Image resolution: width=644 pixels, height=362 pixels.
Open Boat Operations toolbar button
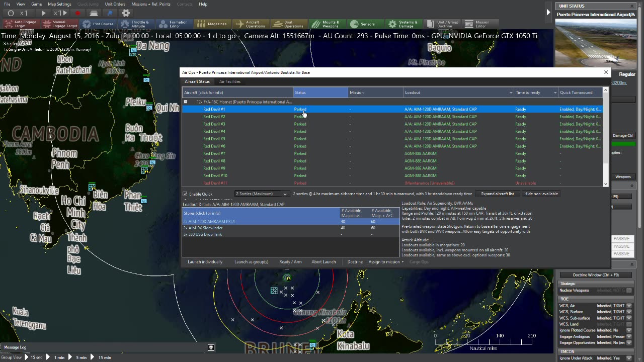(x=289, y=24)
